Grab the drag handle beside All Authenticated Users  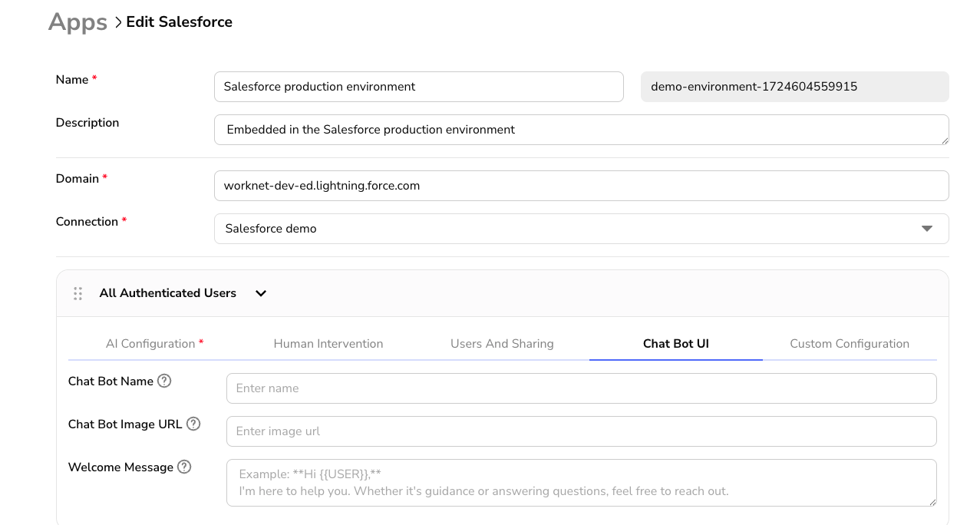click(78, 293)
